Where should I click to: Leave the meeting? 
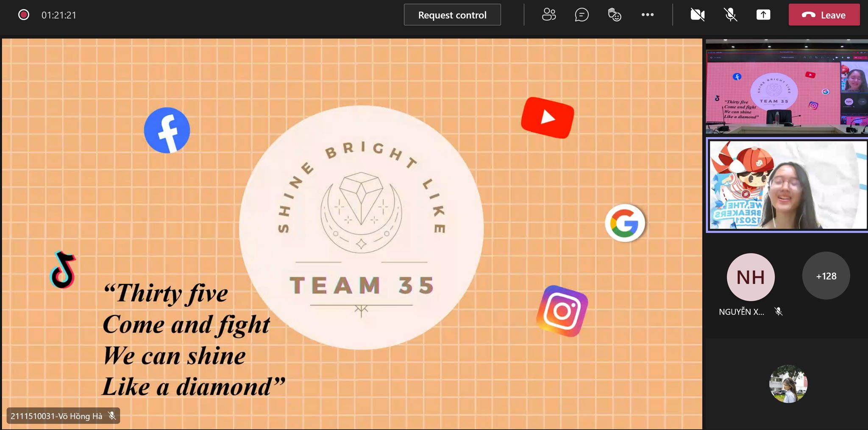point(824,15)
